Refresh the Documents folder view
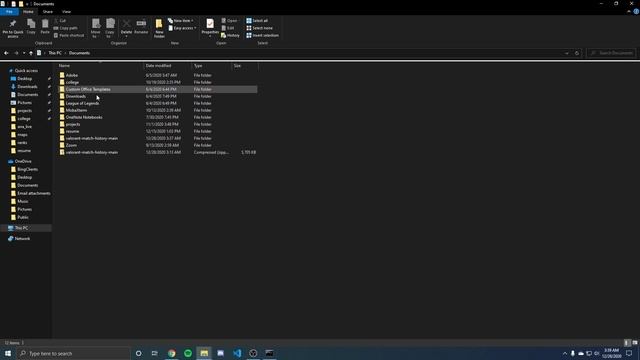Image resolution: width=640 pixels, height=360 pixels. point(577,53)
